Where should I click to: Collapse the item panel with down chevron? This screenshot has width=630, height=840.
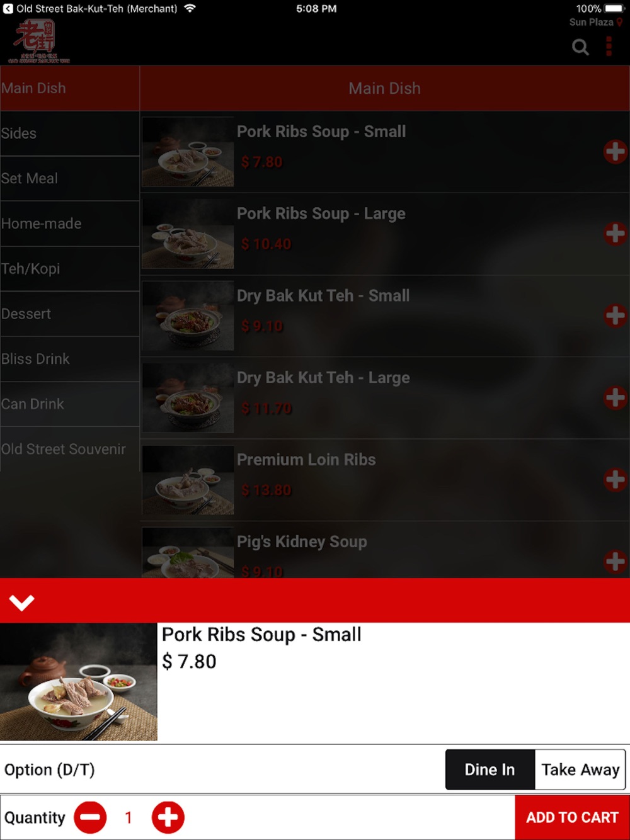pos(21,603)
